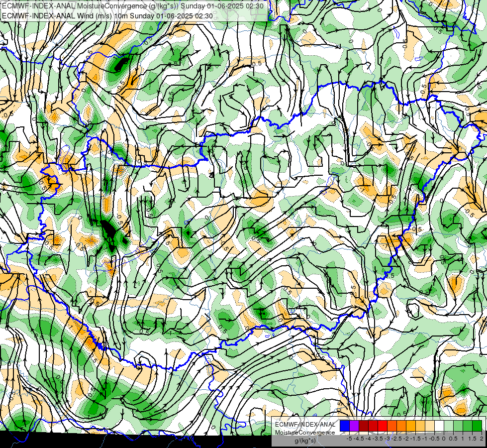Click the white swatch in the legend color bar
Image resolution: width=487 pixels, height=448 pixels.
pyautogui.click(x=439, y=426)
